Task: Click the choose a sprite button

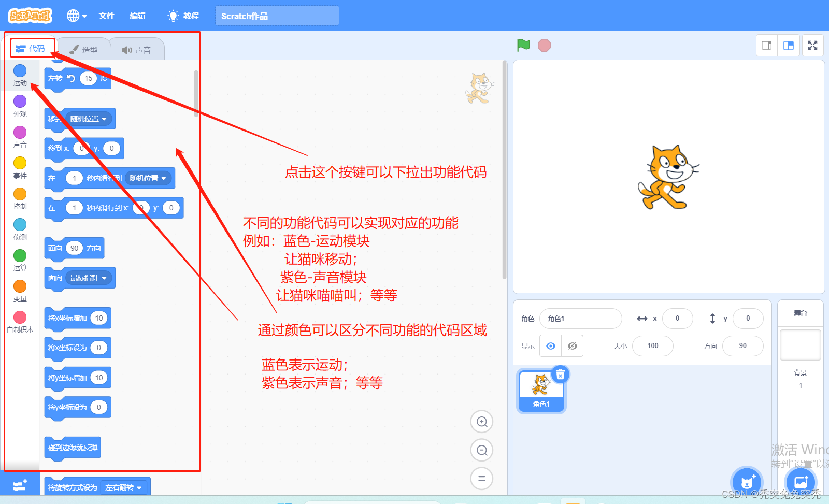Action: point(747,482)
